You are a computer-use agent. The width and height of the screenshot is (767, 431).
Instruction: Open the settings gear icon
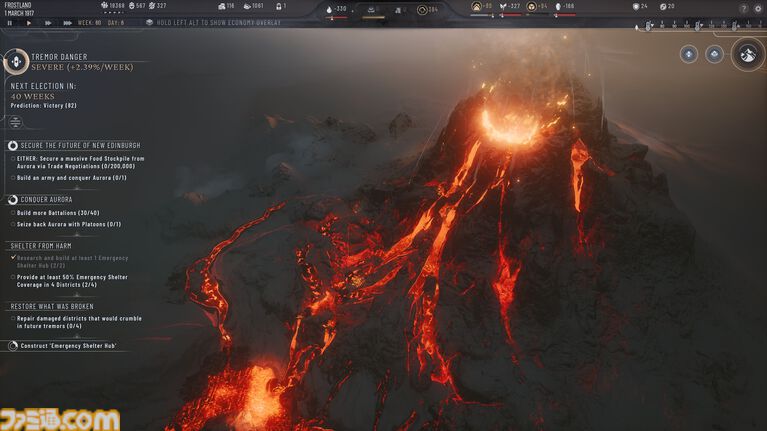click(757, 7)
